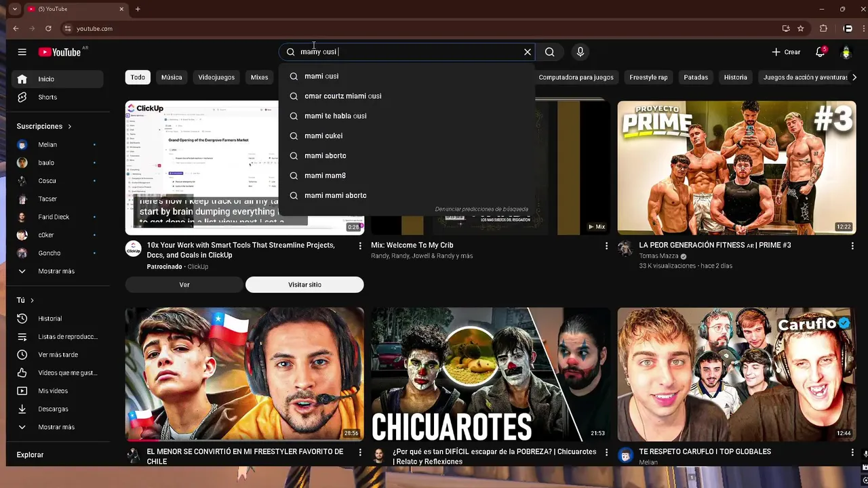Expand Mostrar más under subscriptions

(x=59, y=271)
